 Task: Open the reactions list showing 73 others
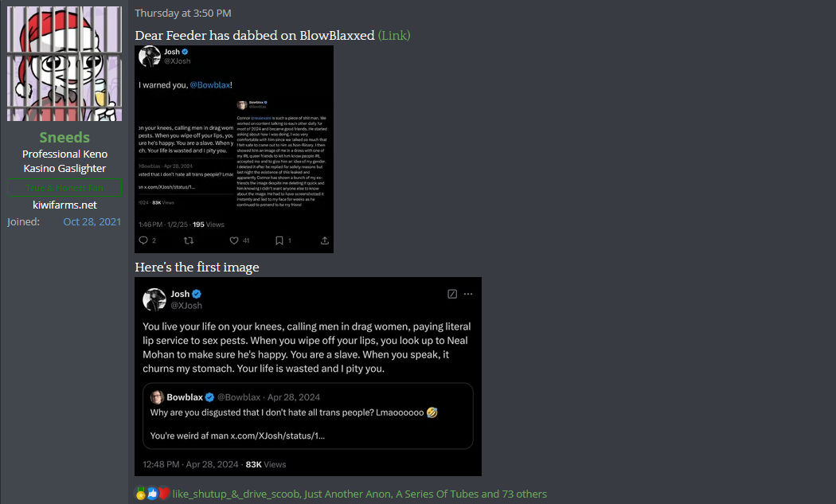359,494
